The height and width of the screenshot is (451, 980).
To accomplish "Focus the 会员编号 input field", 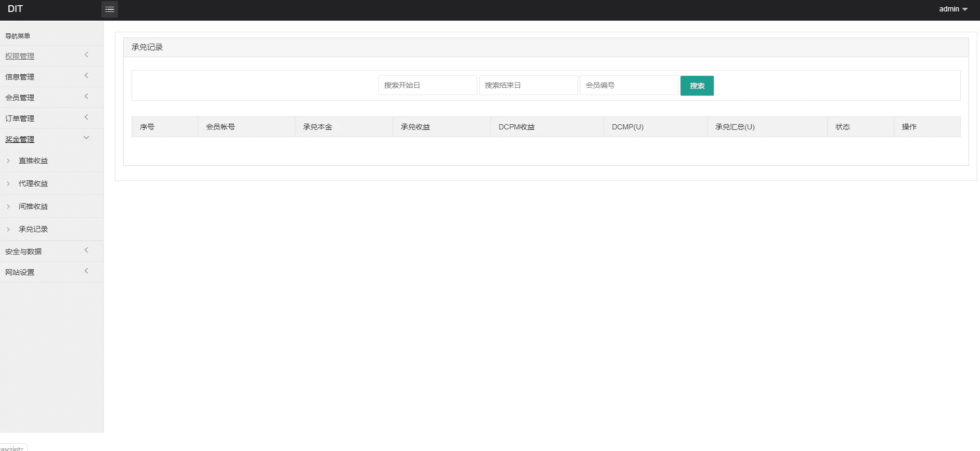I will point(629,85).
